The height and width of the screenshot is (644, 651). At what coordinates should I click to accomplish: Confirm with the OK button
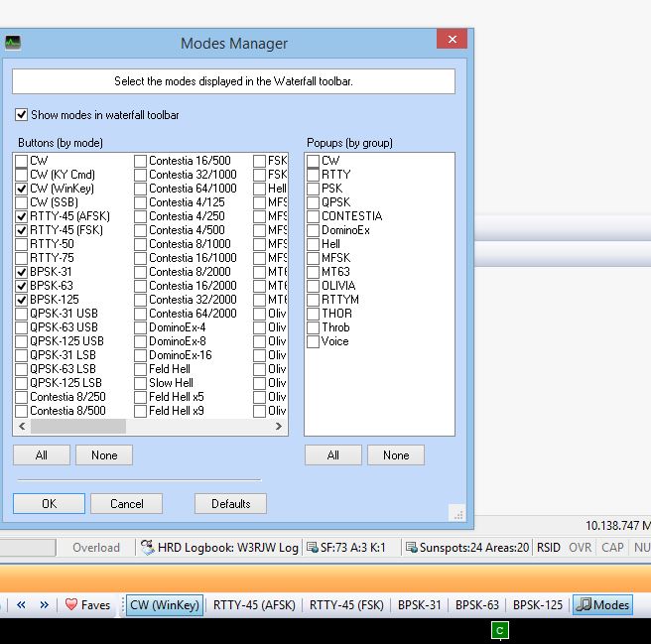click(x=49, y=504)
